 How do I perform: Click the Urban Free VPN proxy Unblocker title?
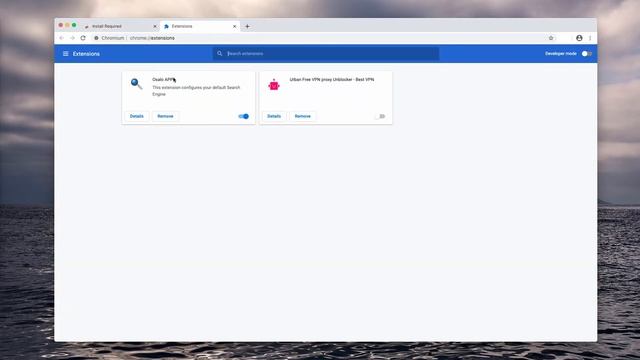tap(332, 80)
